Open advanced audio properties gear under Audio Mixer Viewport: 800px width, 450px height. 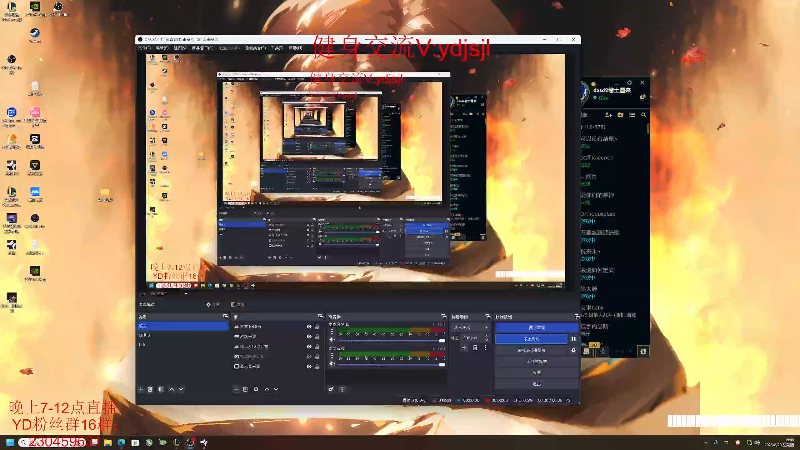tap(331, 389)
